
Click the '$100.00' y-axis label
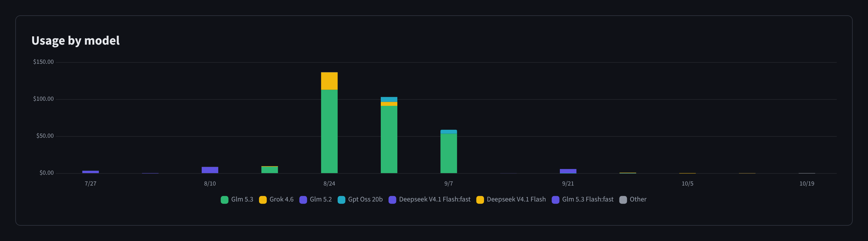point(43,99)
